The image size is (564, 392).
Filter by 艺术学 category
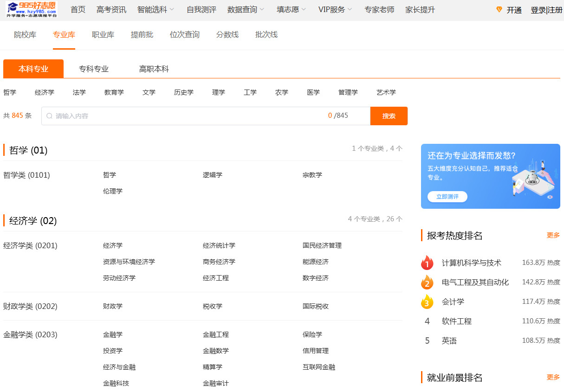[x=386, y=92]
